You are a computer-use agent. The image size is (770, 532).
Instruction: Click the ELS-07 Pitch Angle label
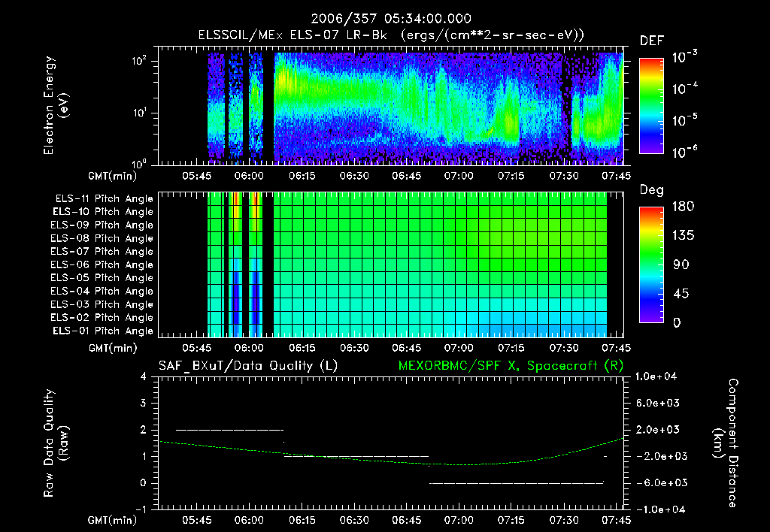(x=102, y=251)
